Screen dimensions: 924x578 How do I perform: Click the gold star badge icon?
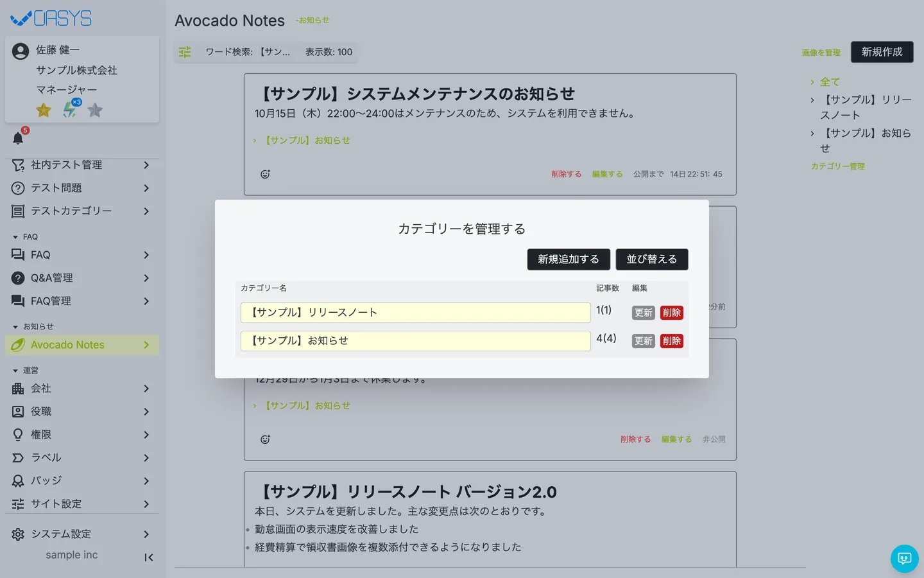[44, 110]
